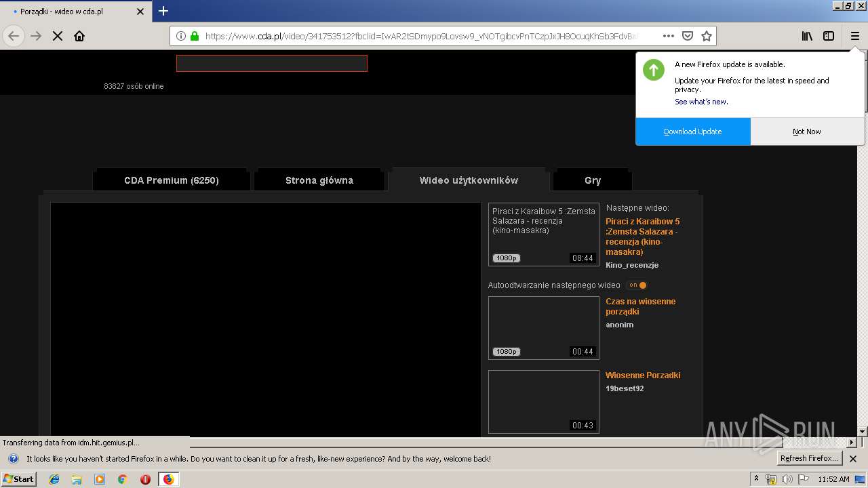Open network icon in system tray

coord(771,479)
